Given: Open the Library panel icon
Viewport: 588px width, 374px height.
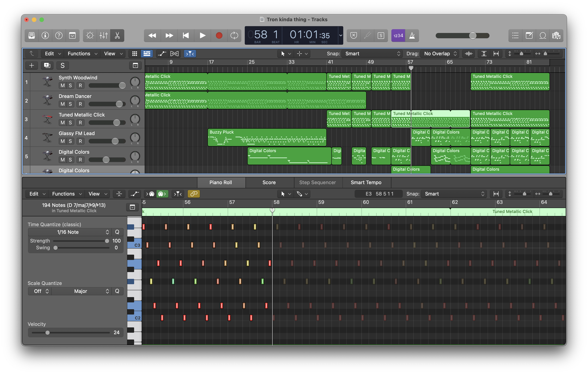Looking at the screenshot, I should click(x=31, y=36).
